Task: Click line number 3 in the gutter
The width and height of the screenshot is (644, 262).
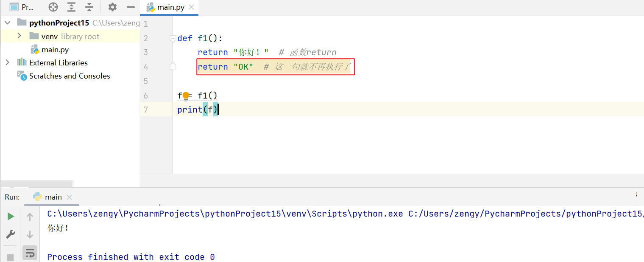Action: [146, 52]
